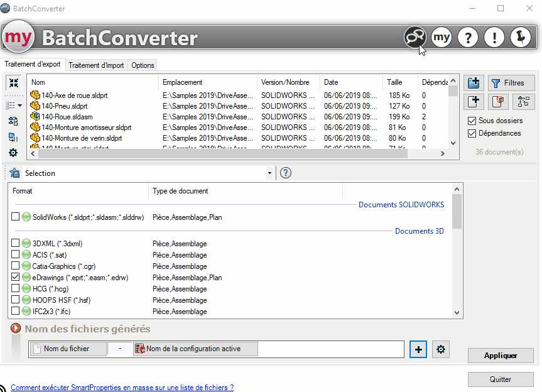Click the file tree swap icon in sidebar
The image size is (542, 392).
pyautogui.click(x=13, y=121)
